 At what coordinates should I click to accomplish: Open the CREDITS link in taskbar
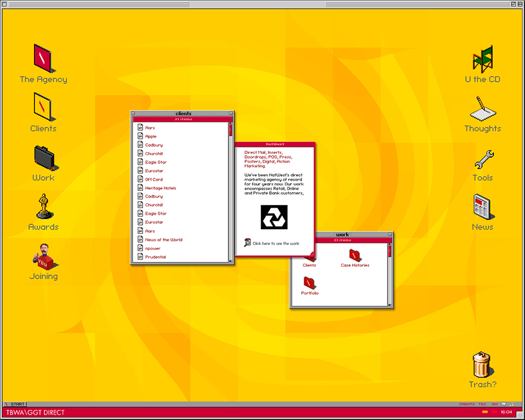pyautogui.click(x=467, y=404)
